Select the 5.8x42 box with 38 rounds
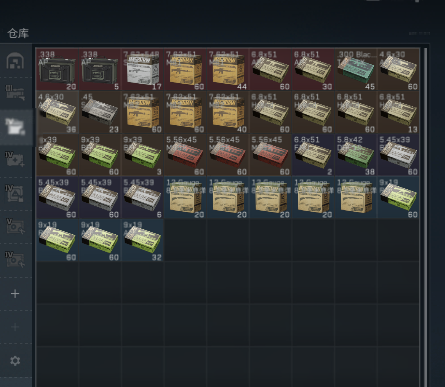Viewport: 445px width, 387px height. [x=356, y=155]
